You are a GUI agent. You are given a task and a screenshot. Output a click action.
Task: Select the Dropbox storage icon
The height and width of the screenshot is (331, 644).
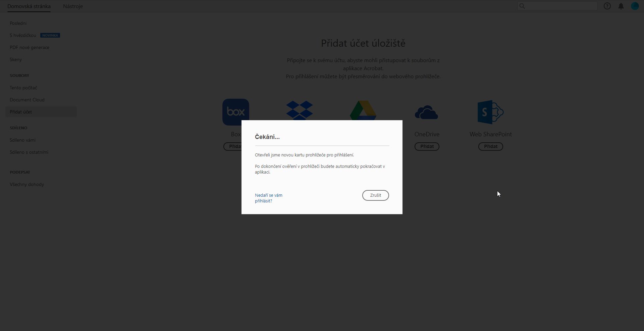pos(299,111)
